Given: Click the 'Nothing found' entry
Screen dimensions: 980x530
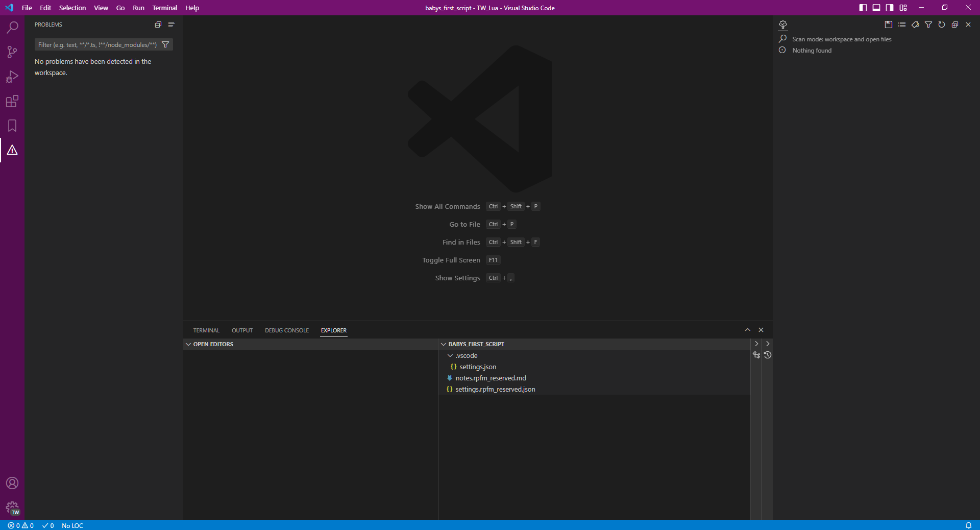Looking at the screenshot, I should click(x=812, y=51).
